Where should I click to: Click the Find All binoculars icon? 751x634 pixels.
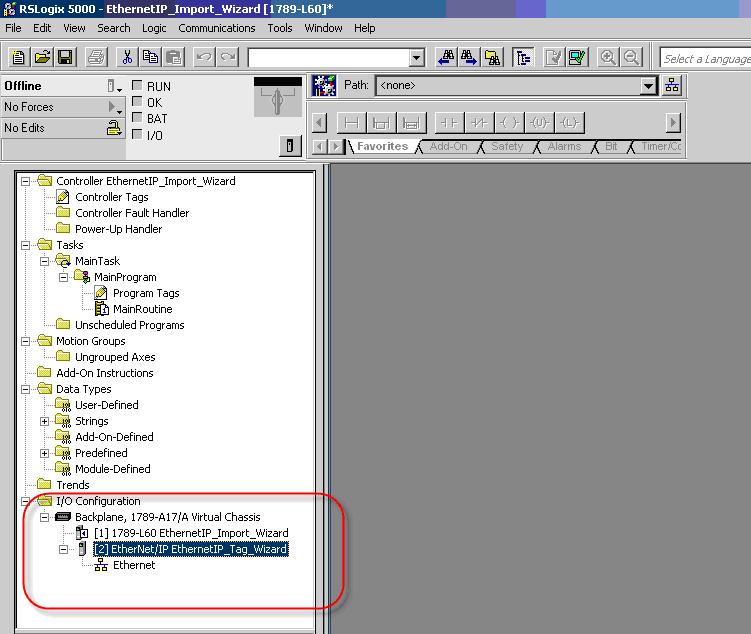492,58
